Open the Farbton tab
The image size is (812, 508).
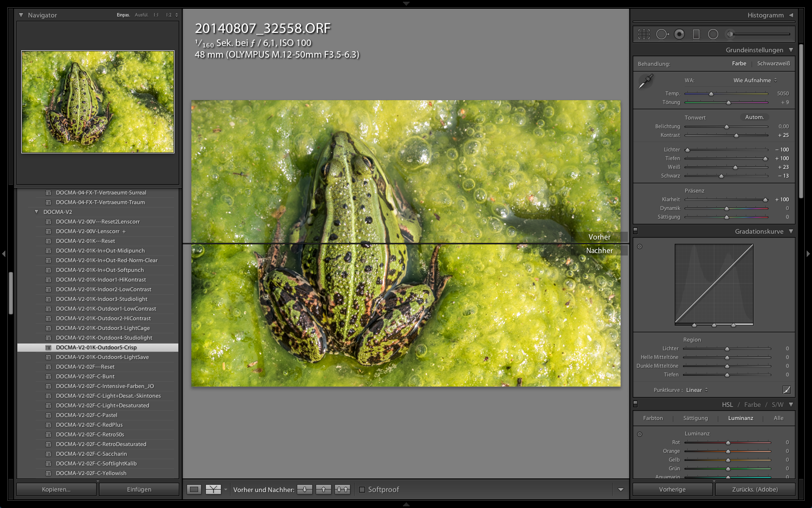pyautogui.click(x=653, y=418)
